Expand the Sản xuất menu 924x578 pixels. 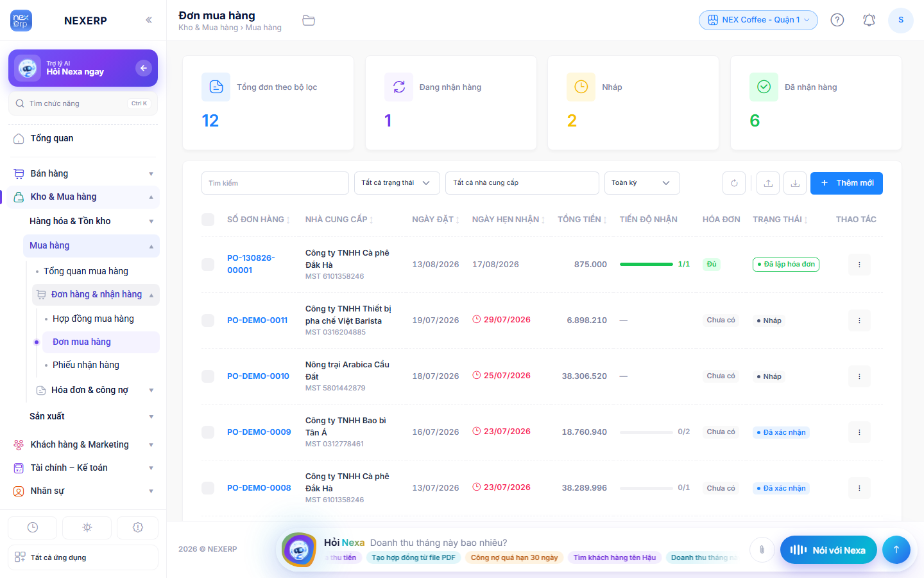91,416
